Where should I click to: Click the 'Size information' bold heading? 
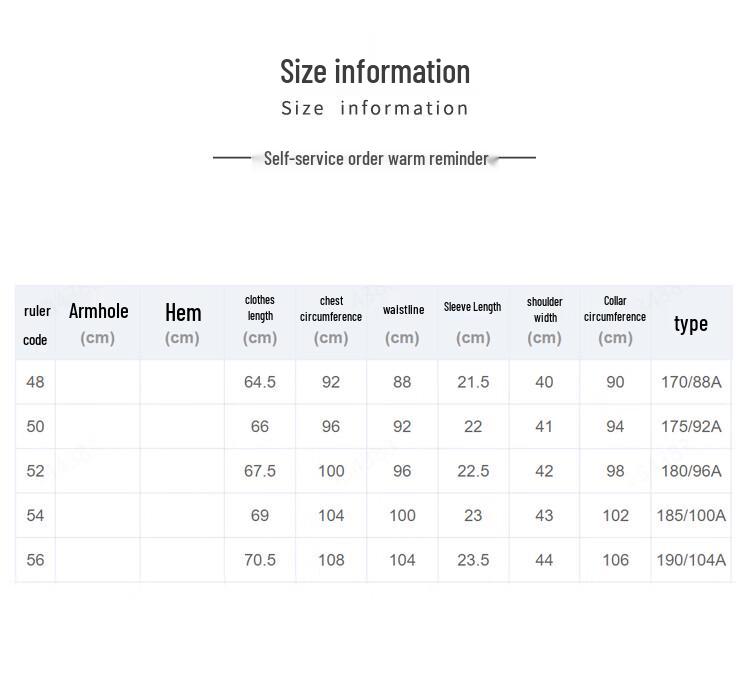[x=375, y=72]
